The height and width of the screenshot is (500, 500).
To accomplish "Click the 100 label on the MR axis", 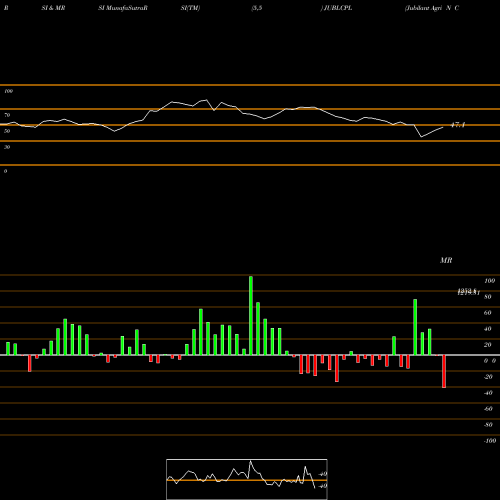I will click(489, 281).
